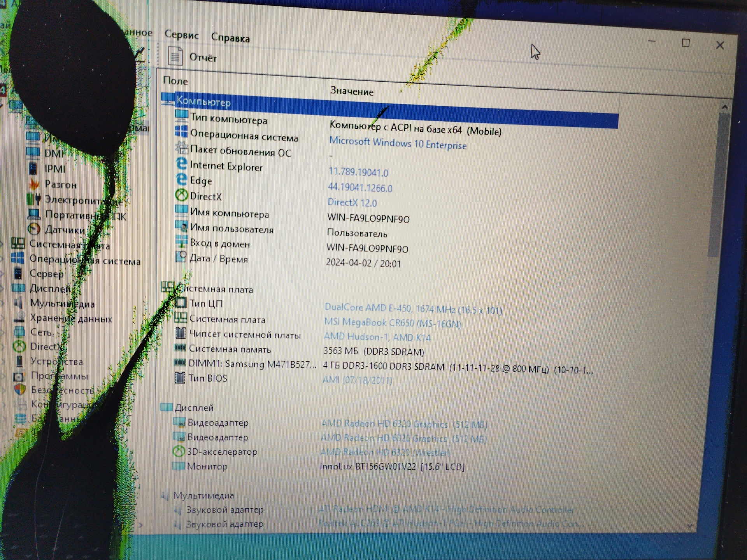
Task: Open the Microsoft Windows 10 Enterprise link
Action: [x=398, y=143]
